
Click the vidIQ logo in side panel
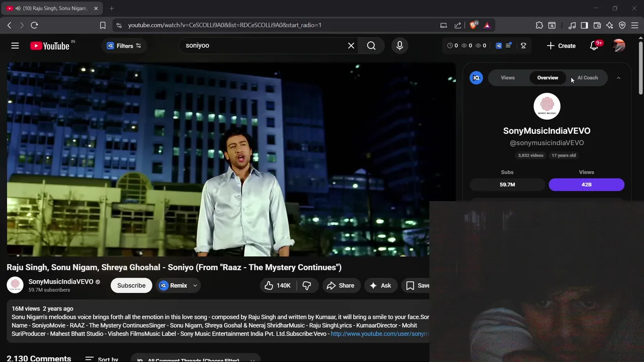coord(476,78)
